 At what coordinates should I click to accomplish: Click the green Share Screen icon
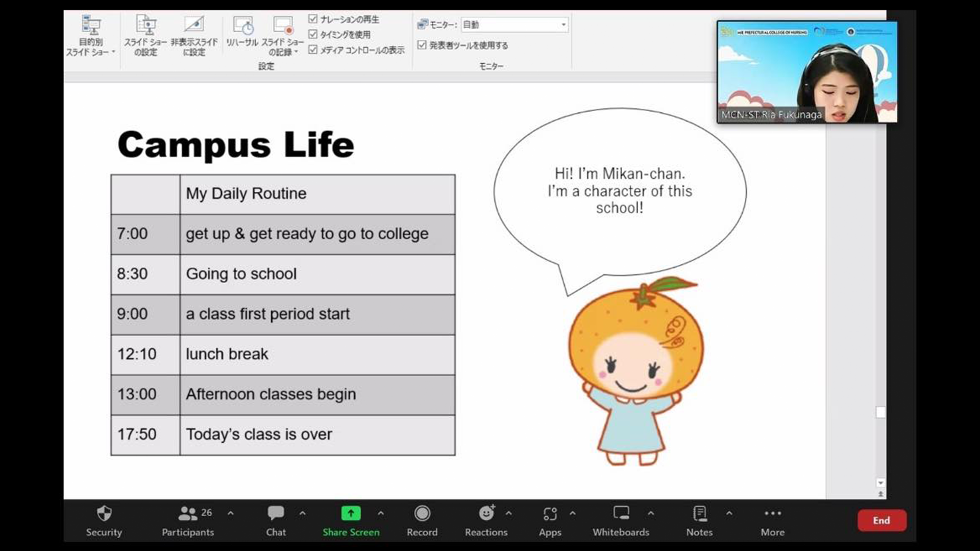[351, 513]
